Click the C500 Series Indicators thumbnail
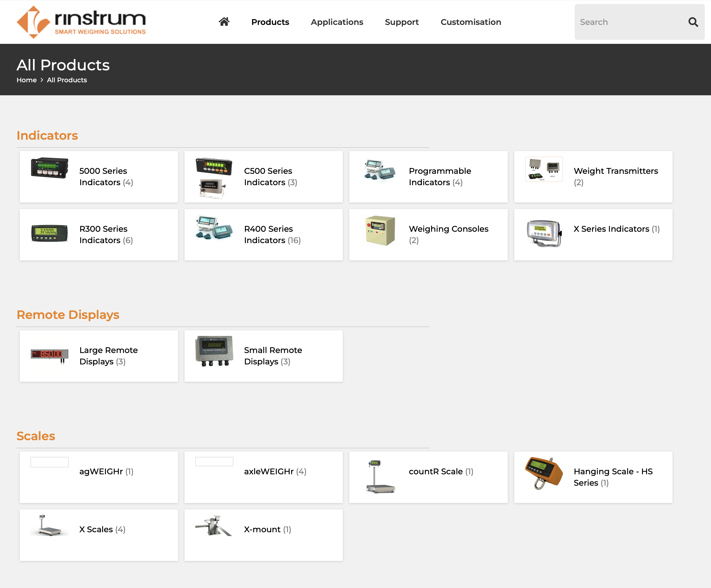Viewport: 711px width, 588px height. (x=214, y=177)
